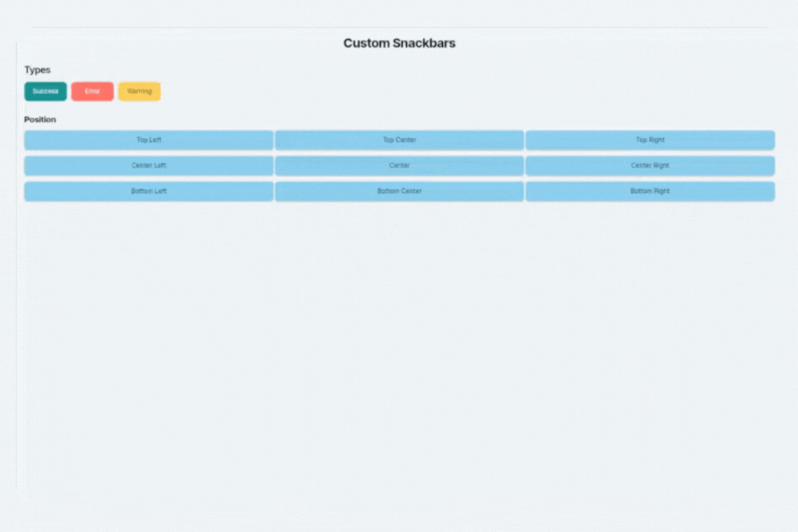Screen dimensions: 798x532
Task: Choose the Center Right position
Action: pyautogui.click(x=650, y=166)
